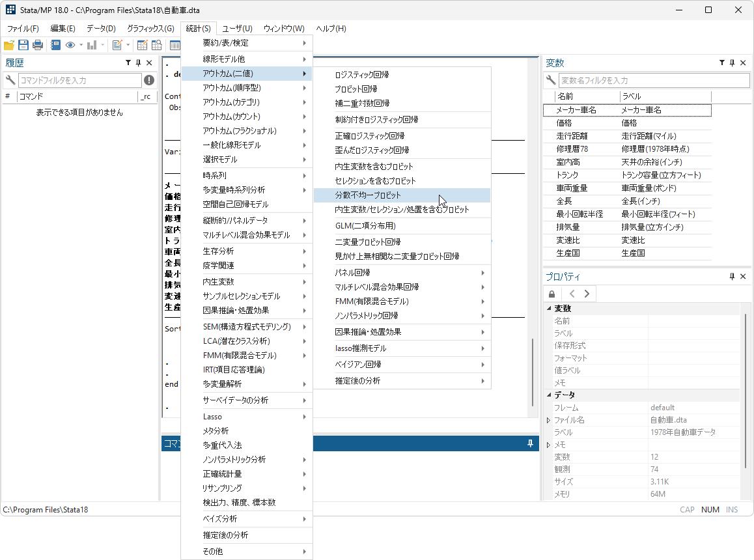Click the Print results icon
The image size is (754, 560).
tap(38, 45)
